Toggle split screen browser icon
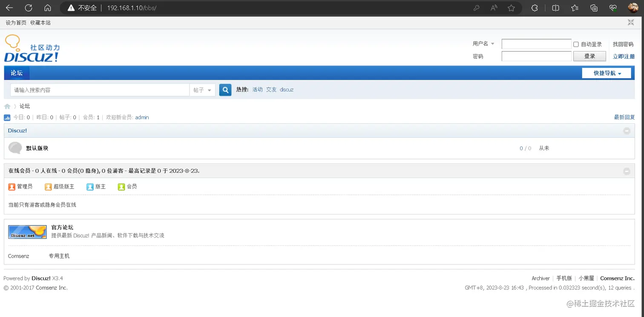 555,8
